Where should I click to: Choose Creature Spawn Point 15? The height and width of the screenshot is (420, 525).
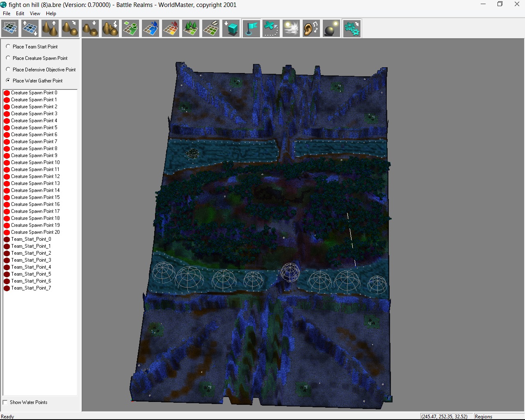[x=32, y=197]
